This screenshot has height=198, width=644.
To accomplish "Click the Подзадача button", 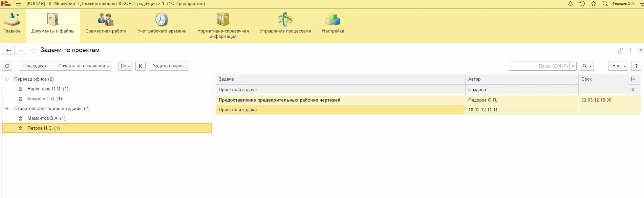I will coord(36,66).
